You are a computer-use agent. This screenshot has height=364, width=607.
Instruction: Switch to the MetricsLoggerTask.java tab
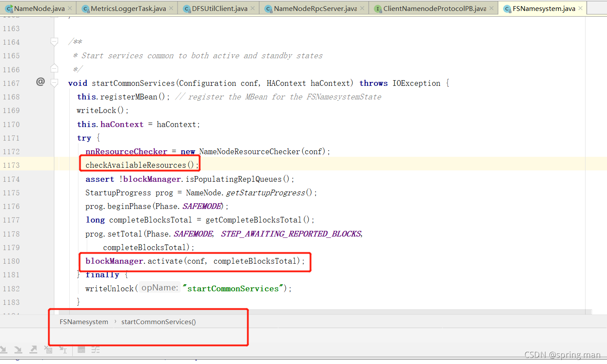tap(127, 8)
